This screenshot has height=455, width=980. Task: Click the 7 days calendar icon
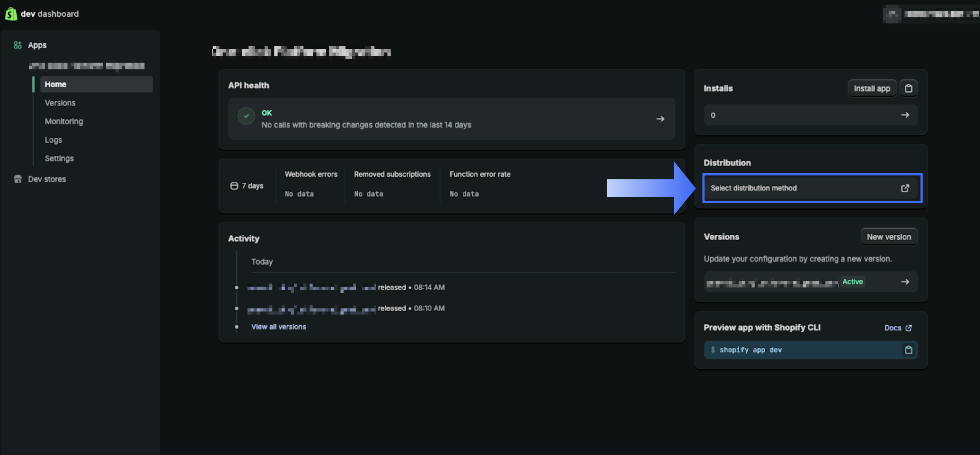click(234, 186)
